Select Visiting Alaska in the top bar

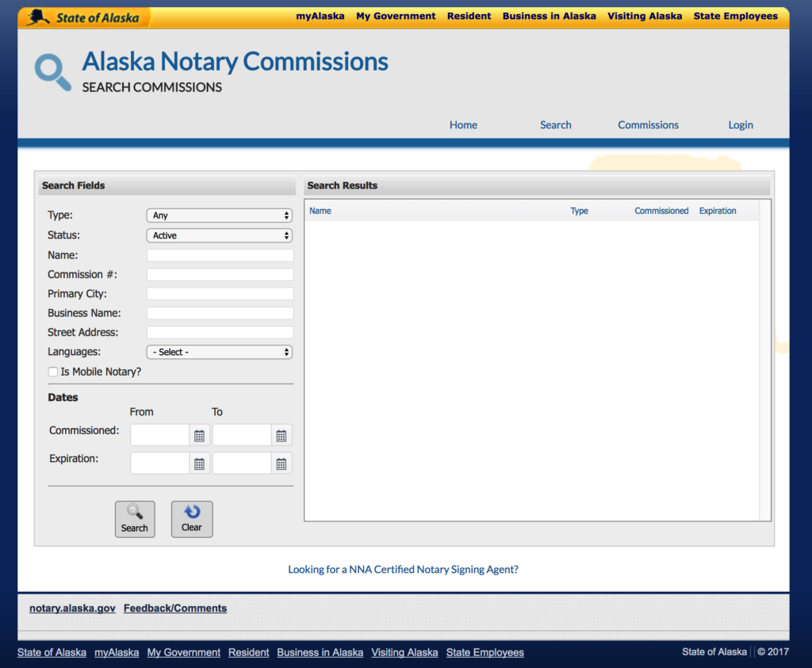point(644,16)
